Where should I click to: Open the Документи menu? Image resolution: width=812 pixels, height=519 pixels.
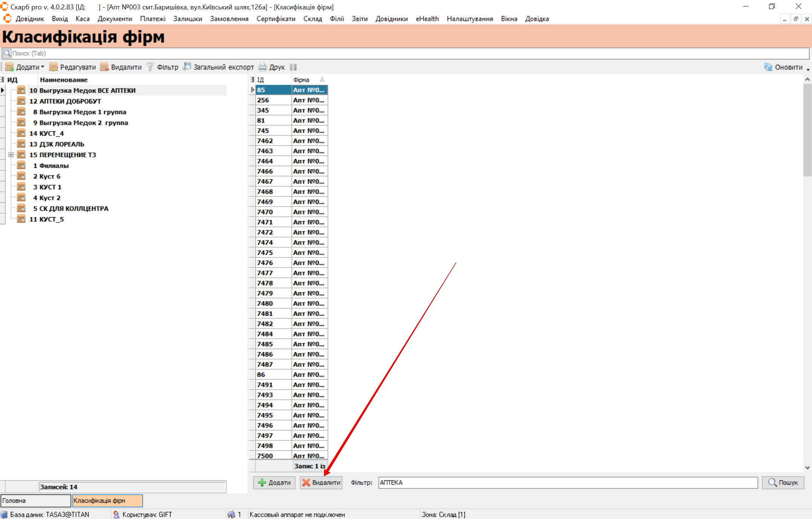(114, 19)
